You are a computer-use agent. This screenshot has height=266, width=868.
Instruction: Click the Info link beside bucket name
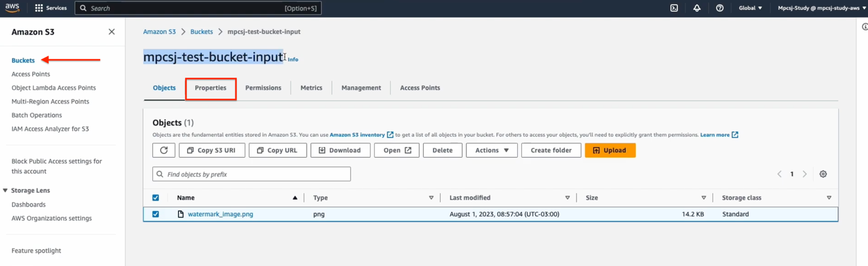pos(293,59)
